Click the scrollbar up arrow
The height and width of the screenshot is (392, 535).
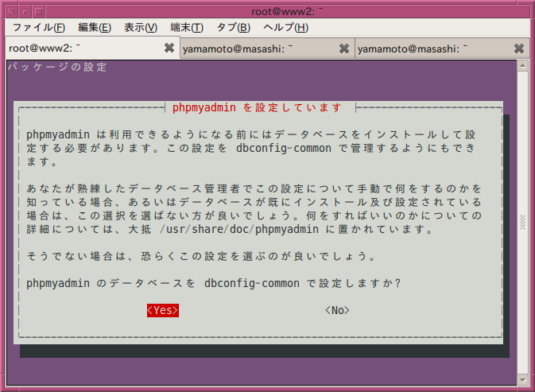522,66
